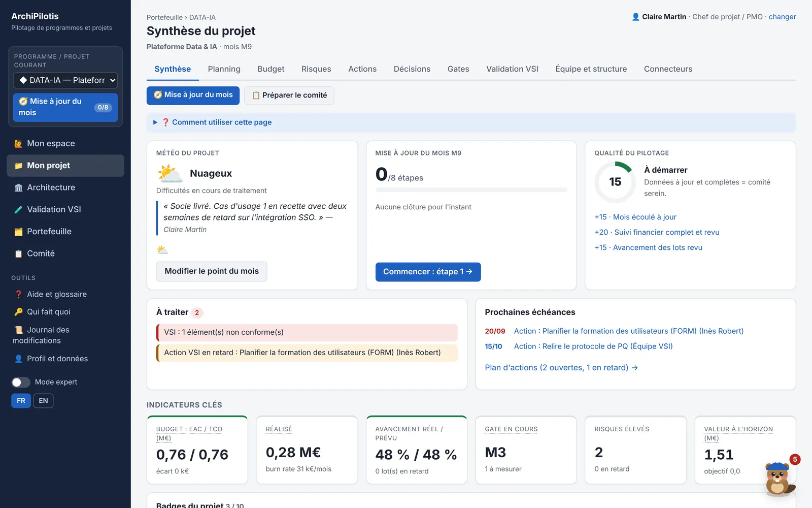Click the Mon projet folder icon

(x=18, y=166)
